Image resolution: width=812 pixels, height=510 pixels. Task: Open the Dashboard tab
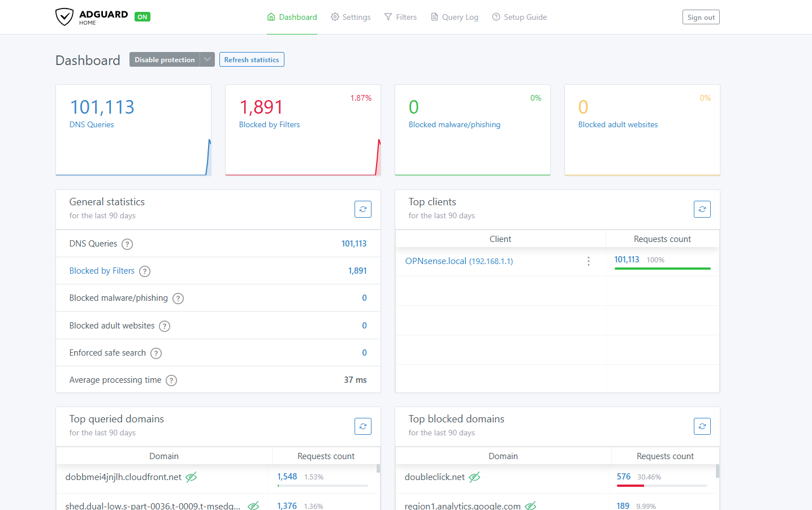[x=292, y=17]
